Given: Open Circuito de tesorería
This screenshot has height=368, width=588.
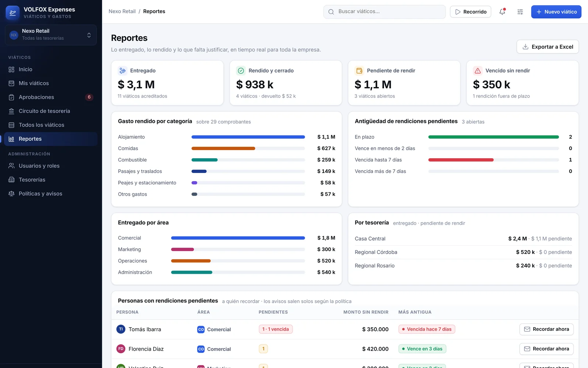Looking at the screenshot, I should [51, 111].
